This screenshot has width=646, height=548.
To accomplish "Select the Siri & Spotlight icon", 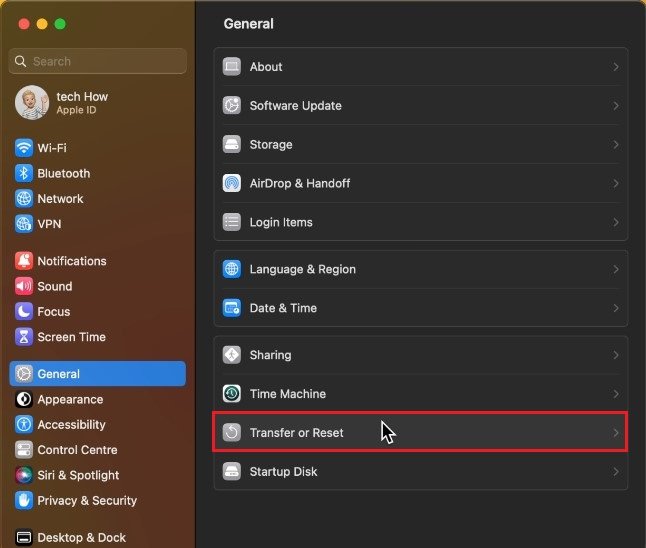I will [x=24, y=475].
